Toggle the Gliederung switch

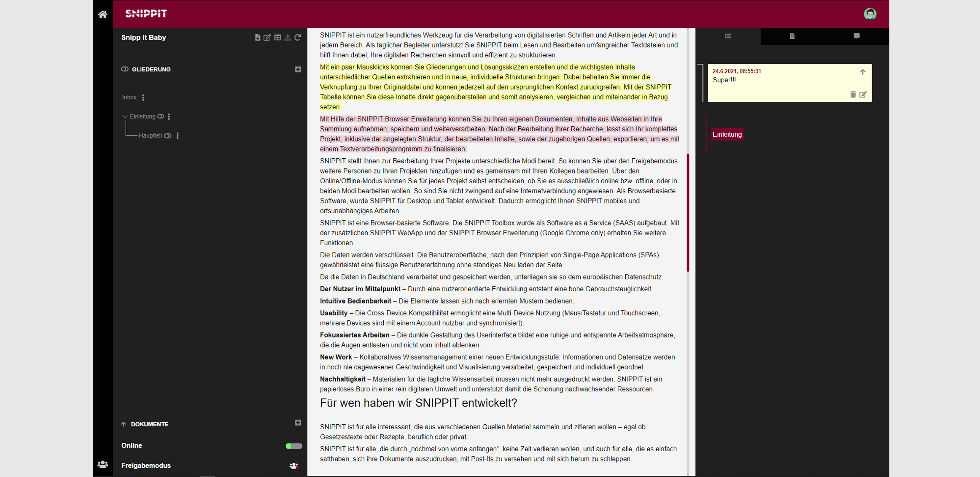(125, 69)
